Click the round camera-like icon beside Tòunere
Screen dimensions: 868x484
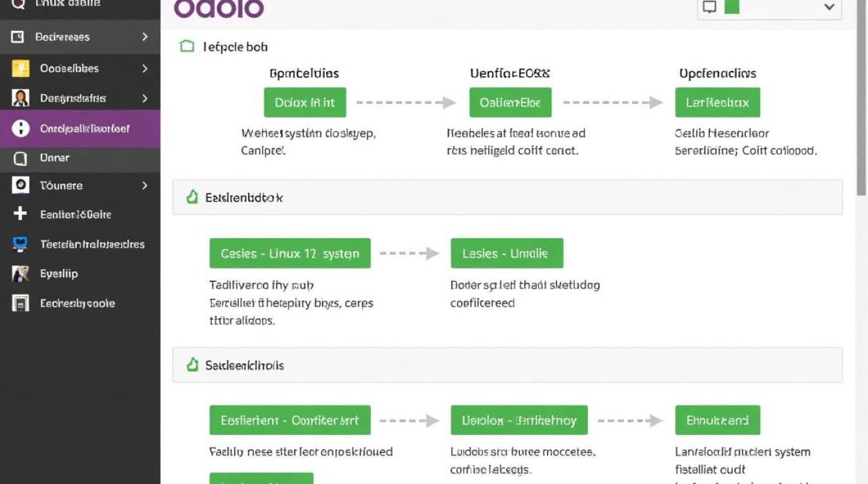(x=21, y=185)
